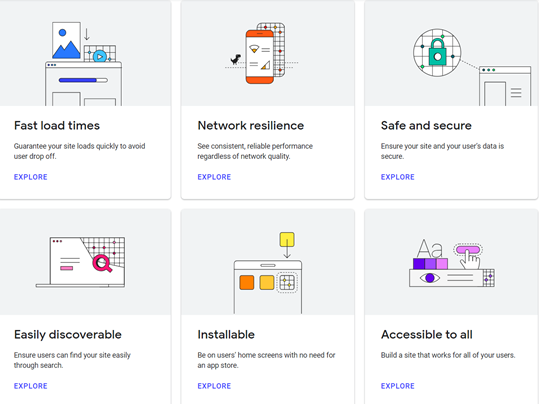Click the Chrome dinosaur icon
Viewport: 540px width, 408px height.
tap(236, 60)
